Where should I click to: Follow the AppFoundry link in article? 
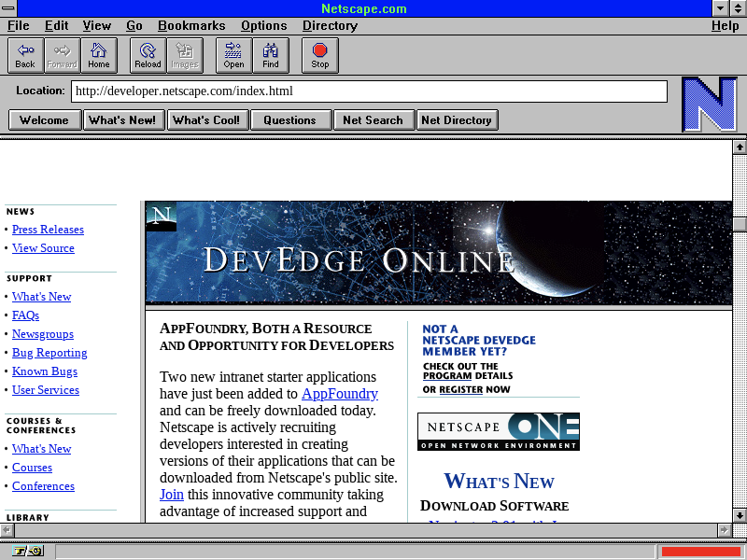(x=339, y=394)
